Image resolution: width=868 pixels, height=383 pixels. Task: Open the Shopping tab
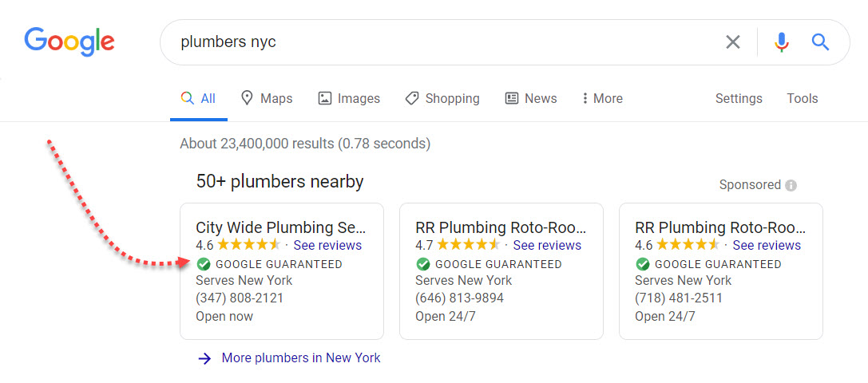(442, 99)
